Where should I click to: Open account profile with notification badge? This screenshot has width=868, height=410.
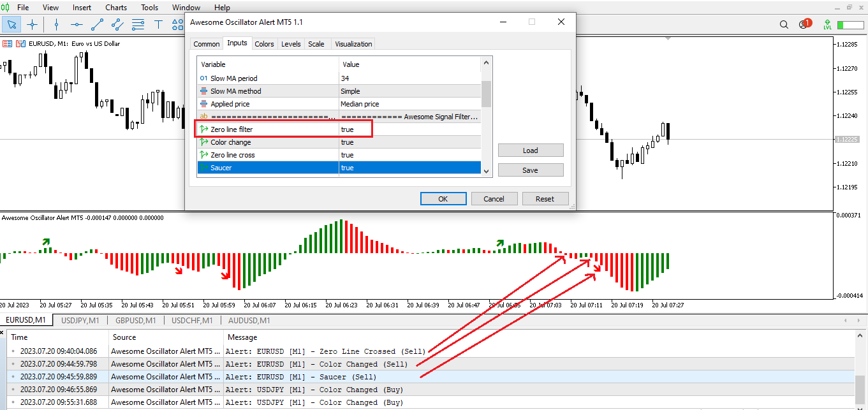(x=804, y=24)
